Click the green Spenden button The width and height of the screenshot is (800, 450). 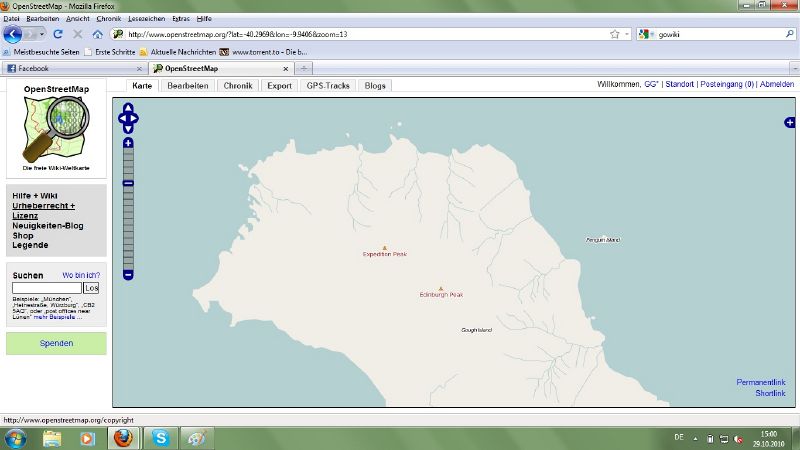pyautogui.click(x=56, y=343)
